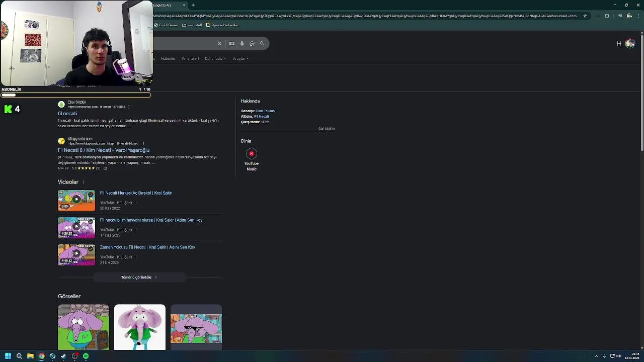Open Fil necati bilim hayvanı olursa link
This screenshot has height=362, width=644.
[x=151, y=220]
